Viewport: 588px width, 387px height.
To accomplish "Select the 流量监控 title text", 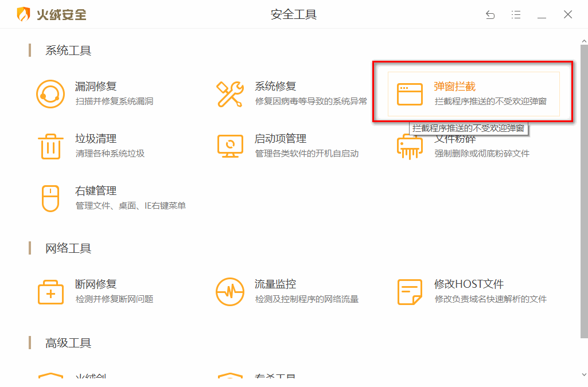I will point(275,284).
